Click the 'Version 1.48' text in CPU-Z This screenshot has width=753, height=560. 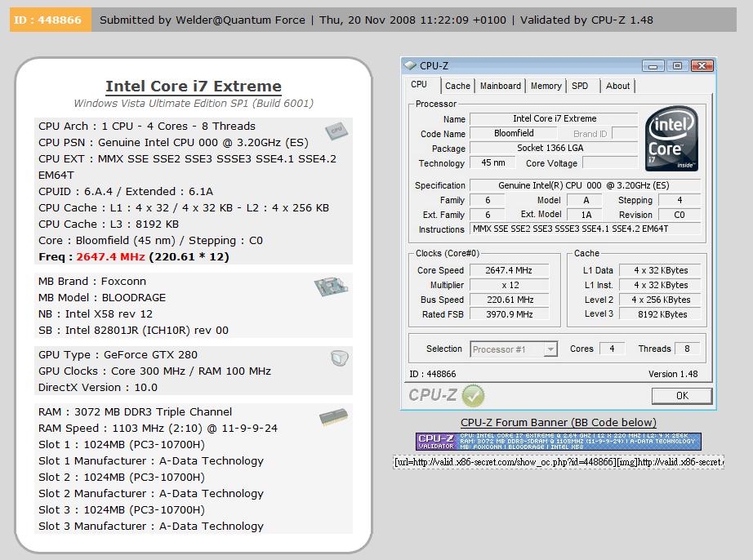673,374
